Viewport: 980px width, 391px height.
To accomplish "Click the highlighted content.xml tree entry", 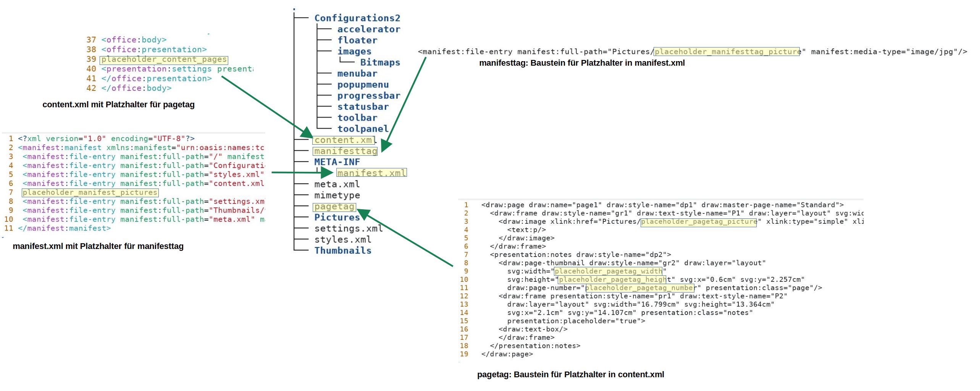I will click(344, 140).
